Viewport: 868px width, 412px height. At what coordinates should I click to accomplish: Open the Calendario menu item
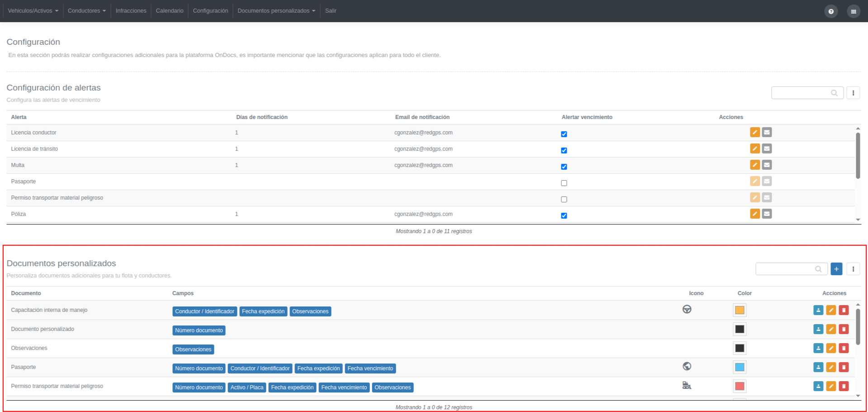coord(170,10)
